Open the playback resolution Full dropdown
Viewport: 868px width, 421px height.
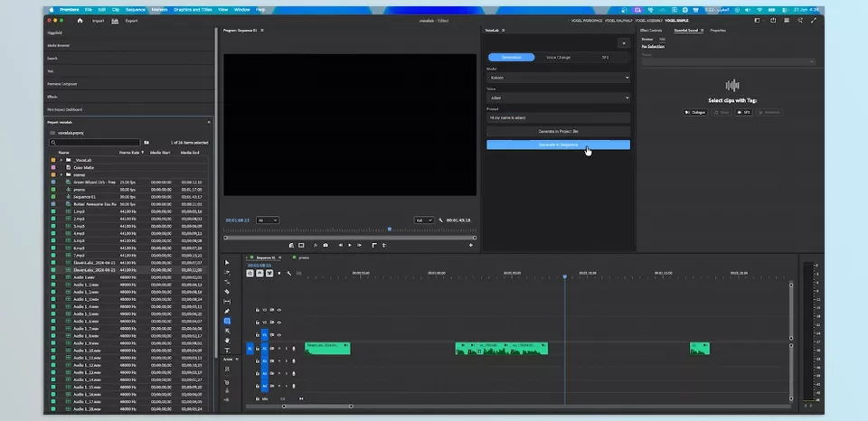pyautogui.click(x=423, y=220)
